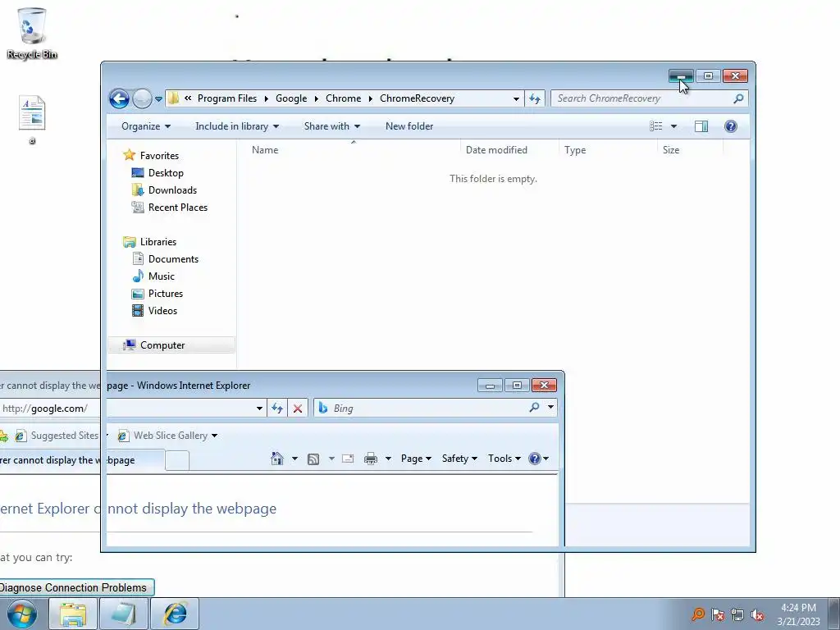This screenshot has height=630, width=840.
Task: Toggle the preview pane
Action: point(701,126)
